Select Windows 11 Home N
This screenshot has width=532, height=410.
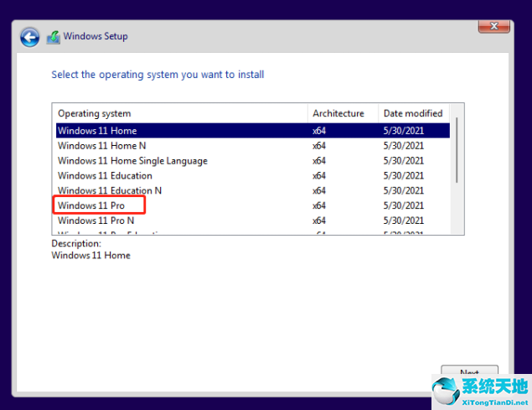coord(253,146)
